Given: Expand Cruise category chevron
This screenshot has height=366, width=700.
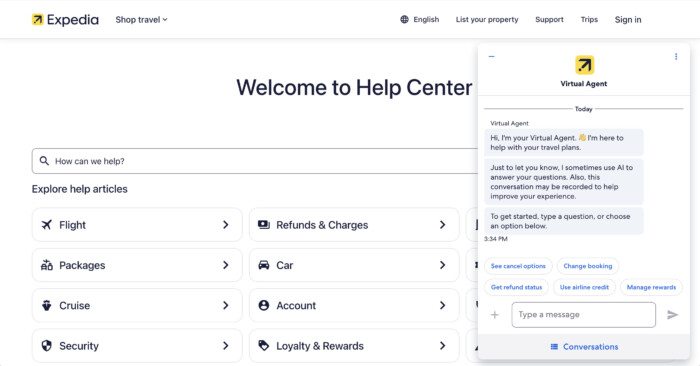Looking at the screenshot, I should click(x=225, y=305).
